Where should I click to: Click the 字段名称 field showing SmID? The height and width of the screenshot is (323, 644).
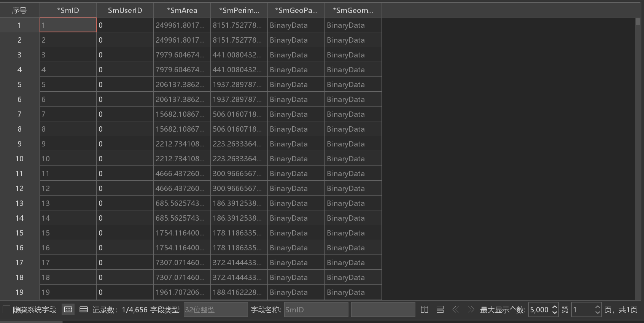click(316, 310)
